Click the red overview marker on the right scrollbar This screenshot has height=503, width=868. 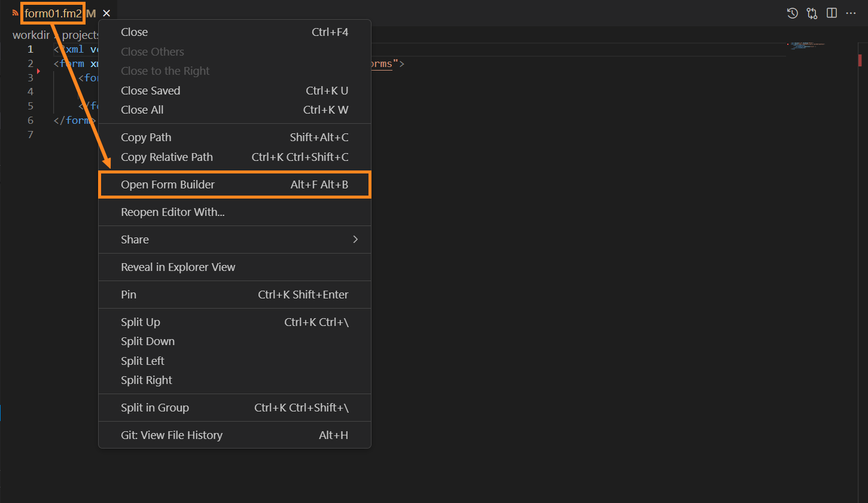point(860,60)
